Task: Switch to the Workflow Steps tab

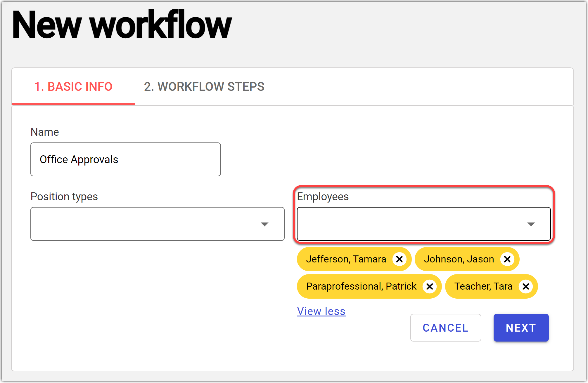Action: coord(204,87)
